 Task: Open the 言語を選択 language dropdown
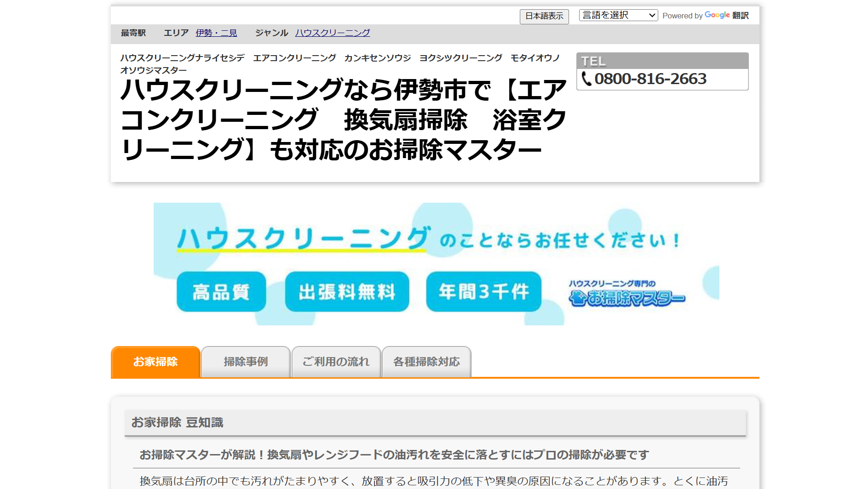point(618,15)
